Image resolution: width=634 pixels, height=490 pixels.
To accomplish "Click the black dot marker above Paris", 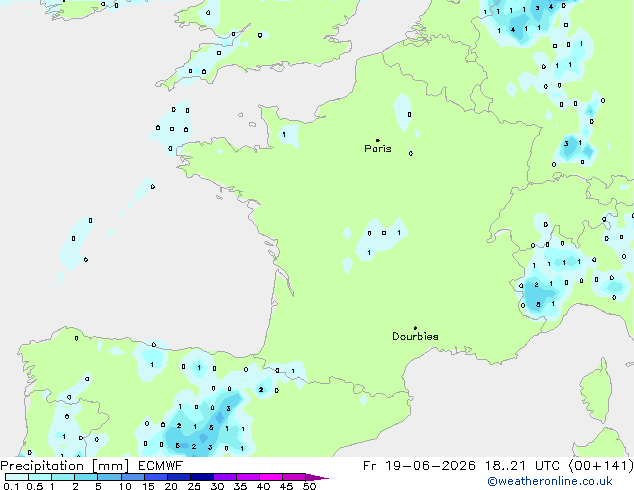I will 378,140.
